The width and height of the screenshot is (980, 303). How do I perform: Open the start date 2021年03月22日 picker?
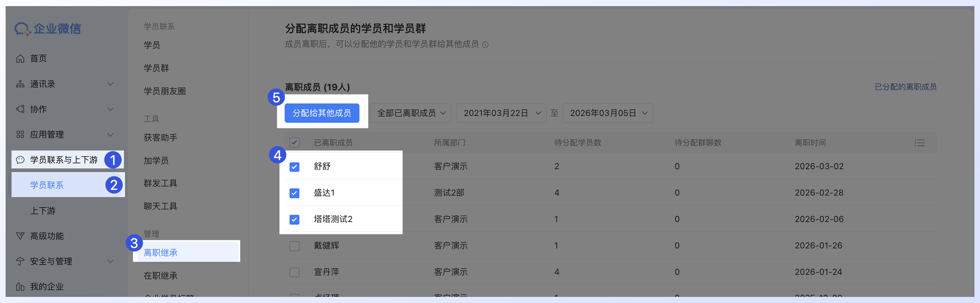(x=501, y=113)
